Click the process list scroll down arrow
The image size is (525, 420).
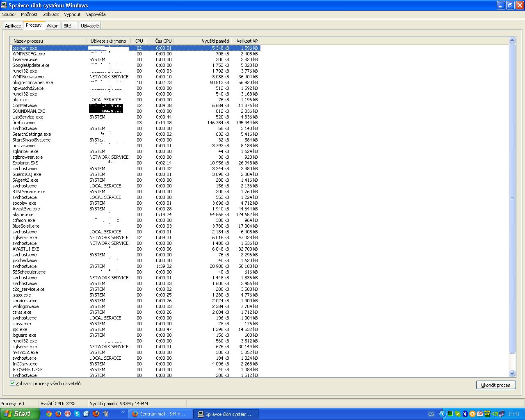[x=512, y=374]
